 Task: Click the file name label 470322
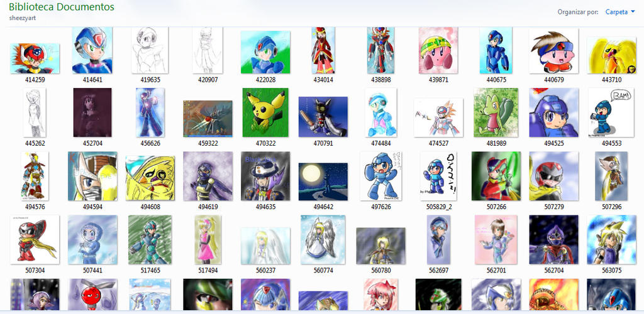pos(265,143)
